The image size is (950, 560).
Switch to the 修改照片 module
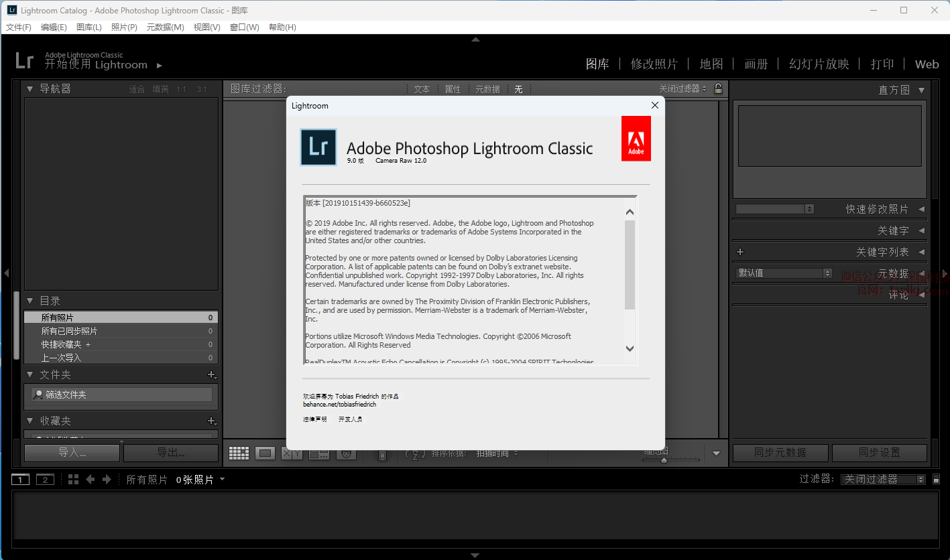[x=654, y=64]
